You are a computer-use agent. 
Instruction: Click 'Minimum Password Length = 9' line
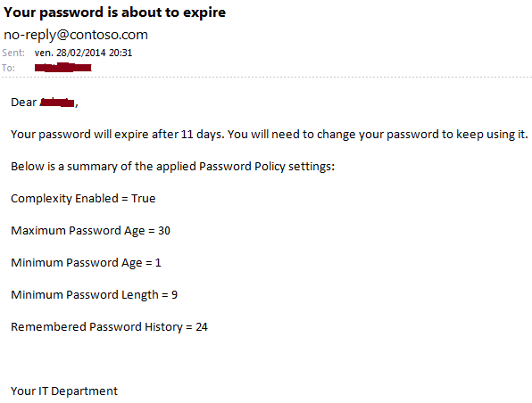pyautogui.click(x=94, y=295)
